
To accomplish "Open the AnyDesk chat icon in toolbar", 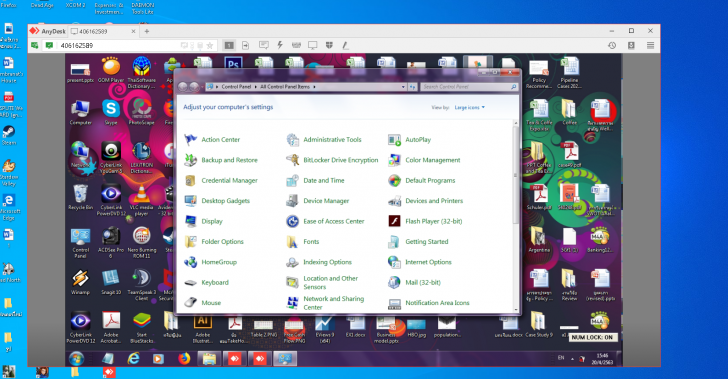I will (264, 45).
